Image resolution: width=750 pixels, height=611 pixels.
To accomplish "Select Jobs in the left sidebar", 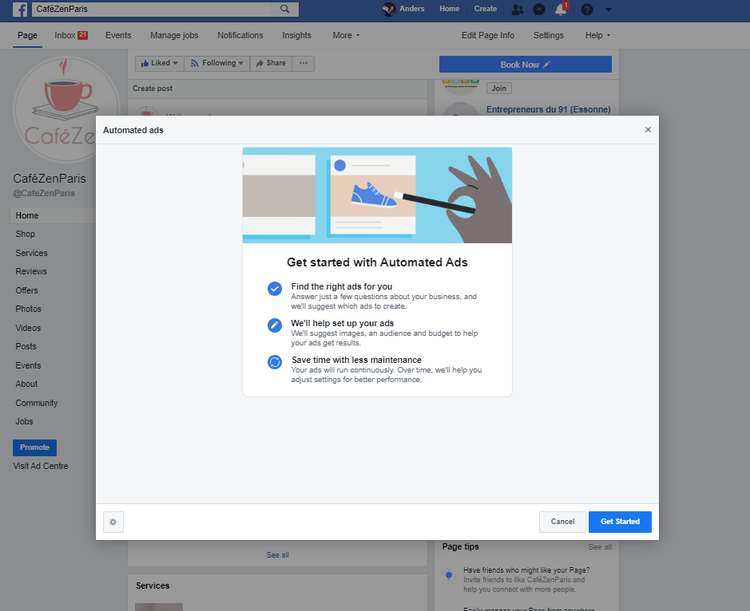I will click(x=24, y=421).
